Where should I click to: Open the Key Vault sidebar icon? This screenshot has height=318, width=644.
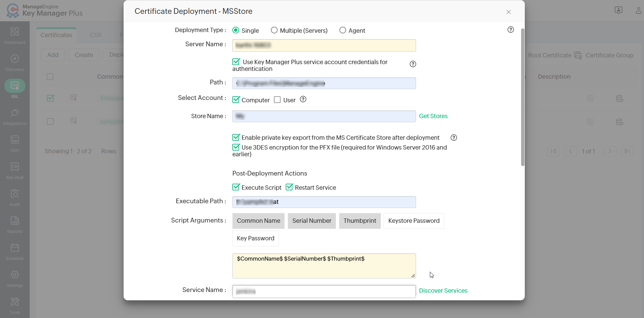tap(15, 167)
